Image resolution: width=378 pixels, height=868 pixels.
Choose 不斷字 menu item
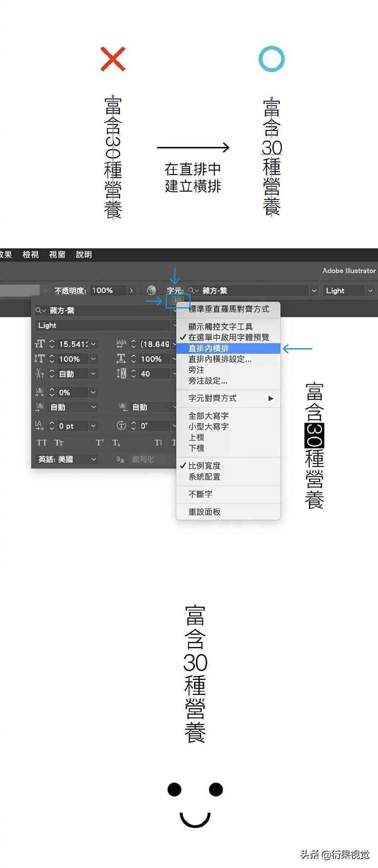tap(228, 494)
